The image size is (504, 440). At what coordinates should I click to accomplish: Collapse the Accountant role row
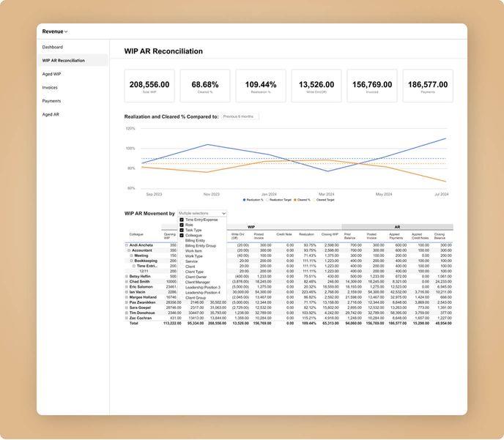coord(130,250)
